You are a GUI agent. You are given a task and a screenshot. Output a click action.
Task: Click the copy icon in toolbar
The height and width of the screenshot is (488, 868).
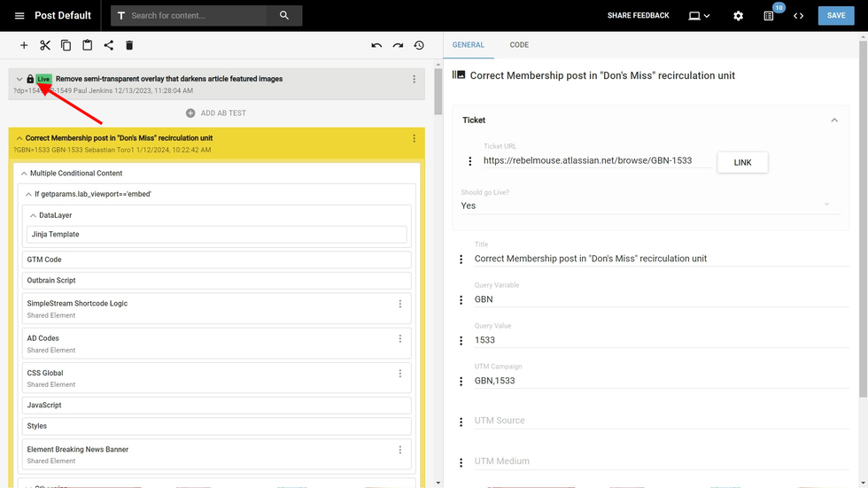pyautogui.click(x=66, y=45)
